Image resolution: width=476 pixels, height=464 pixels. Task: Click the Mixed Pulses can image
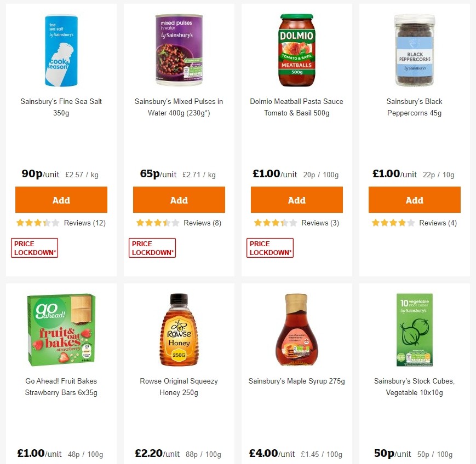[x=179, y=49]
